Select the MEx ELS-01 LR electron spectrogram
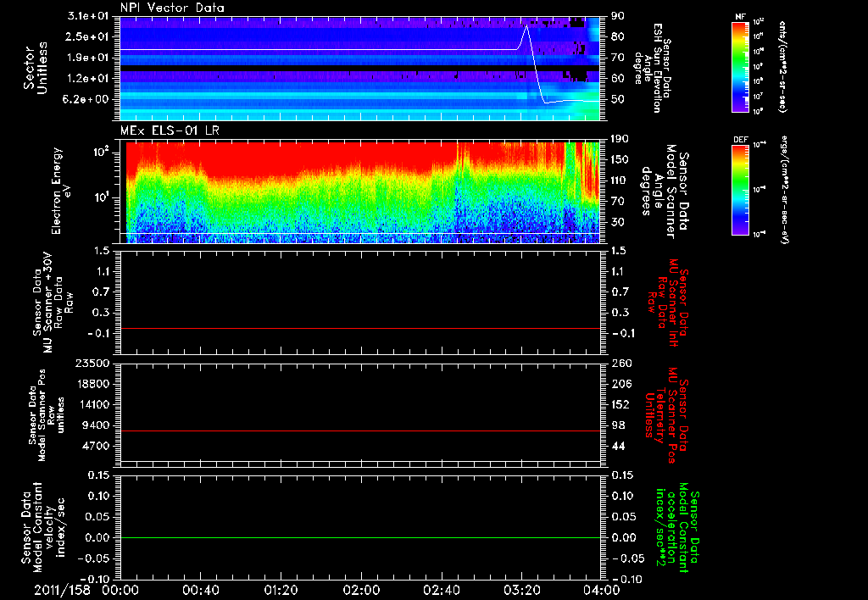Screen dimensions: 868x600 359,192
